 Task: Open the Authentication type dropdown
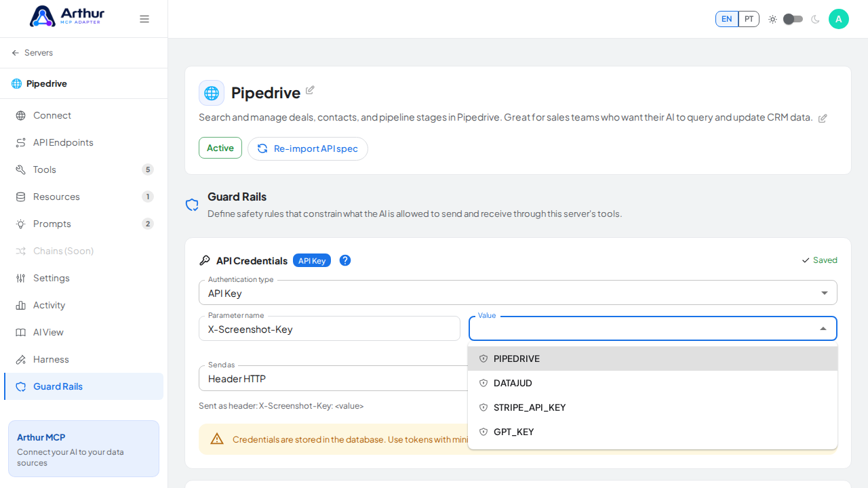point(518,293)
